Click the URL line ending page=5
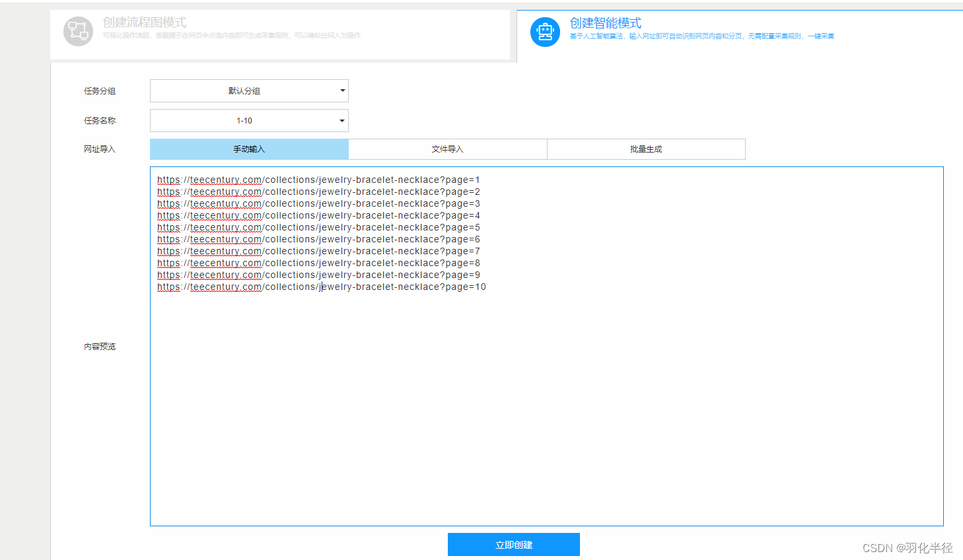Viewport: 963px width, 560px height. pyautogui.click(x=318, y=227)
